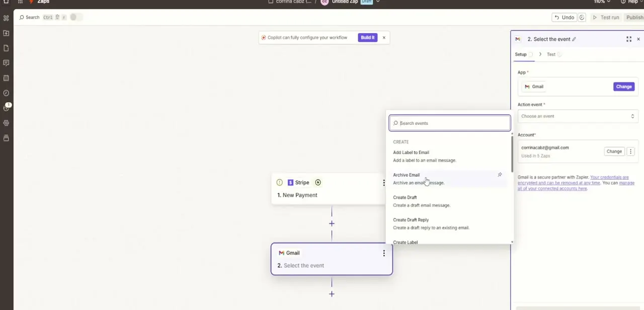Click the Publish button

(634, 18)
